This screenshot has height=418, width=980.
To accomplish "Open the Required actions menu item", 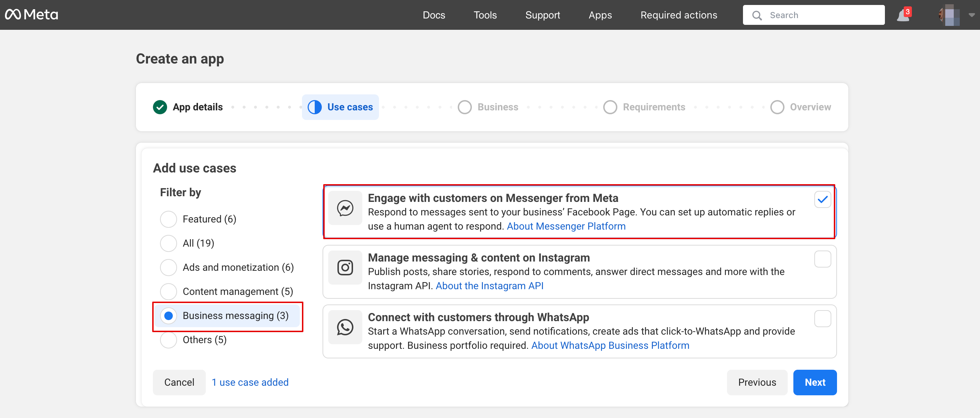I will [x=679, y=15].
